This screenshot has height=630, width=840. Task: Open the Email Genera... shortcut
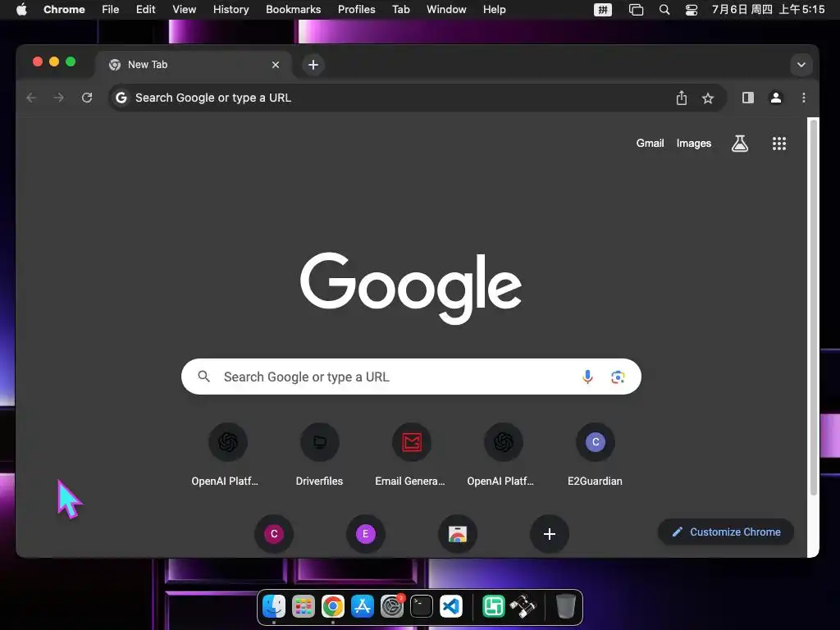click(x=412, y=453)
